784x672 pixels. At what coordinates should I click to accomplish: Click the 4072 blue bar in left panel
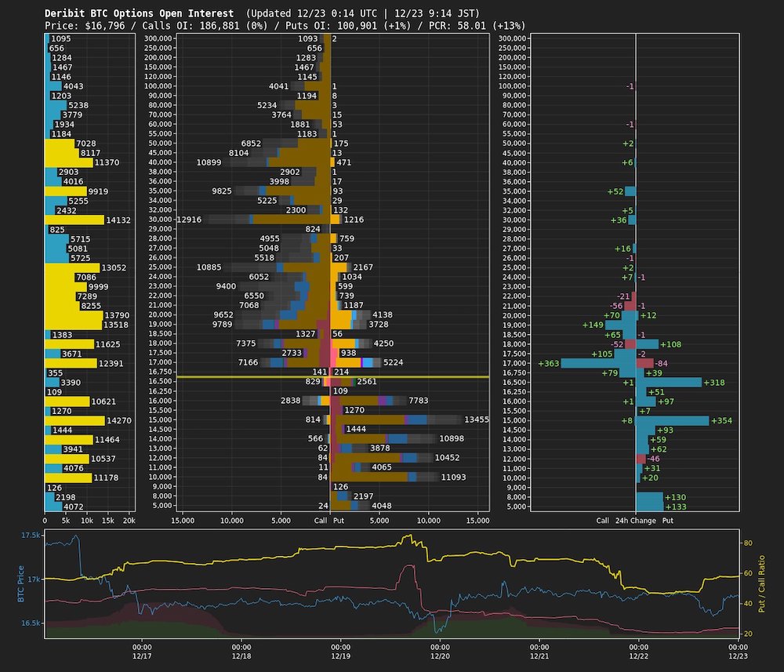49,507
